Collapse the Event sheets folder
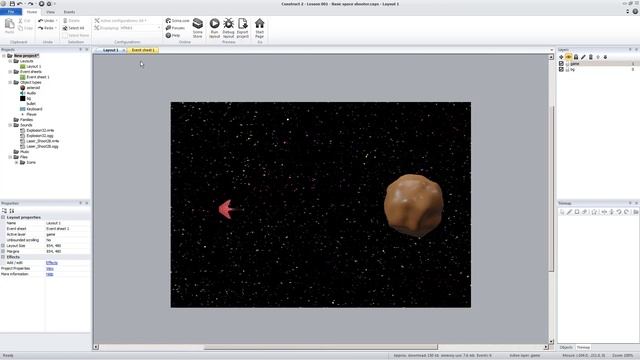This screenshot has width=640, height=360. pyautogui.click(x=10, y=71)
